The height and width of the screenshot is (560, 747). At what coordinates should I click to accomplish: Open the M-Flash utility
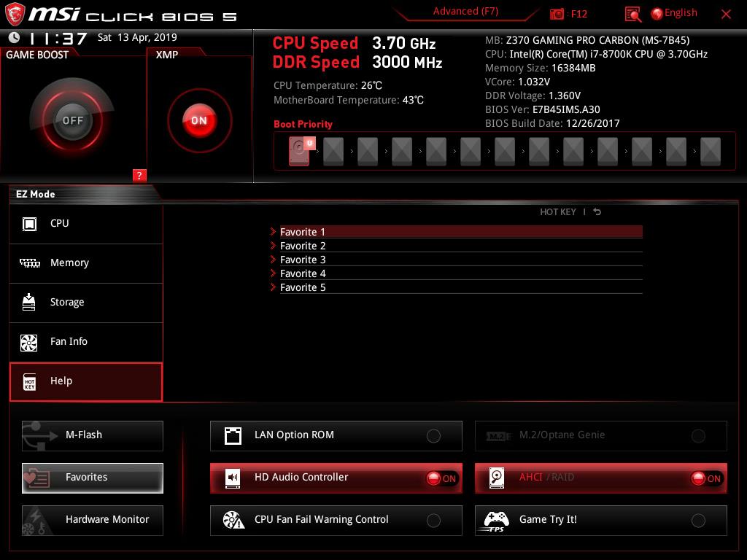pyautogui.click(x=93, y=435)
